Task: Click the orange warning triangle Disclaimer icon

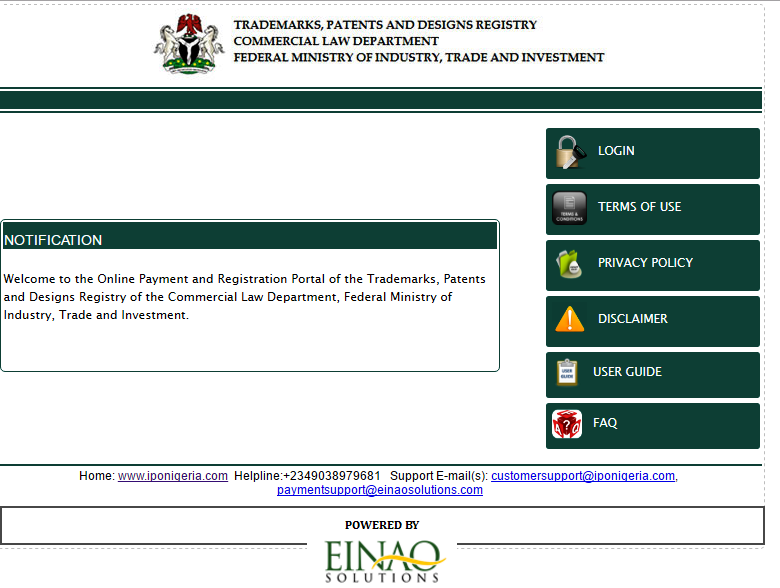Action: pyautogui.click(x=569, y=320)
